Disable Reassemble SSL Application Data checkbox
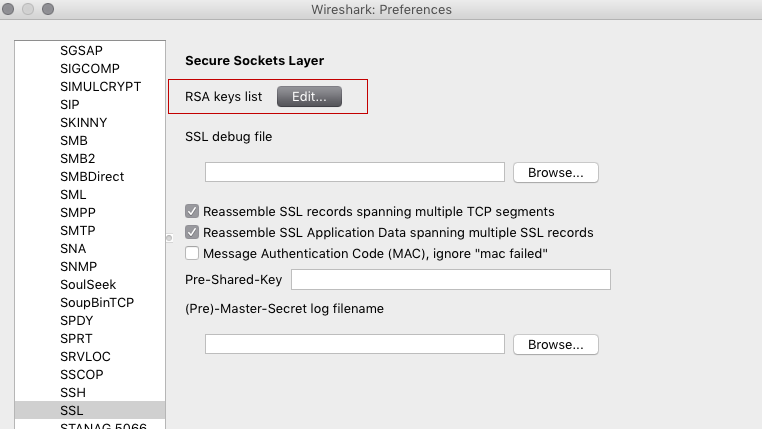 pyautogui.click(x=192, y=232)
